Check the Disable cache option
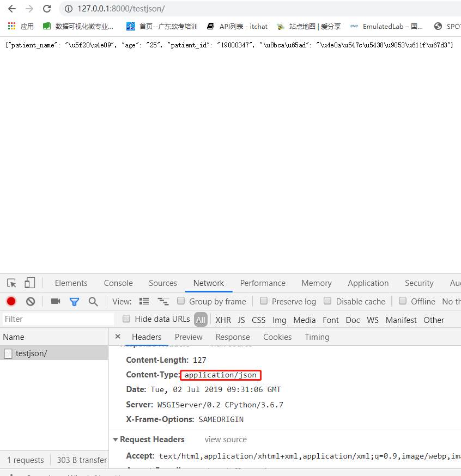461x476 pixels. (327, 301)
